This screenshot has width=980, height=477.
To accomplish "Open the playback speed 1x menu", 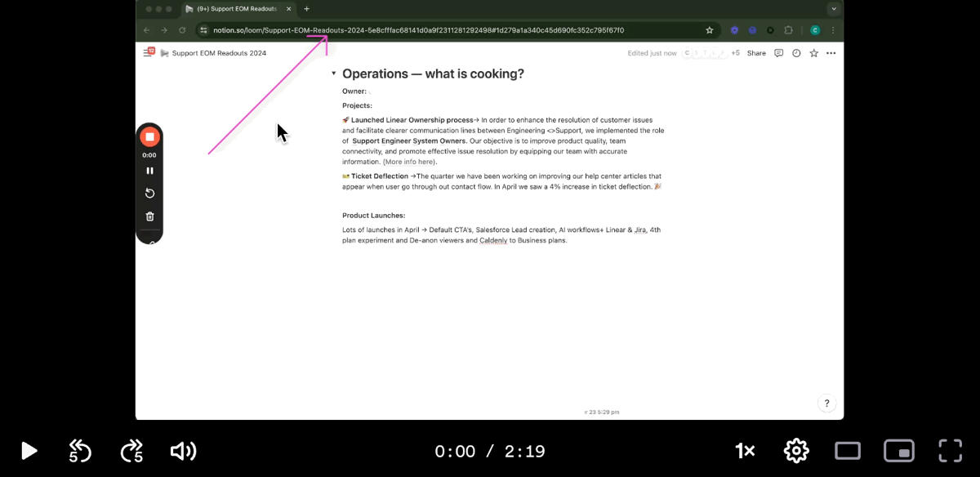I will (744, 451).
